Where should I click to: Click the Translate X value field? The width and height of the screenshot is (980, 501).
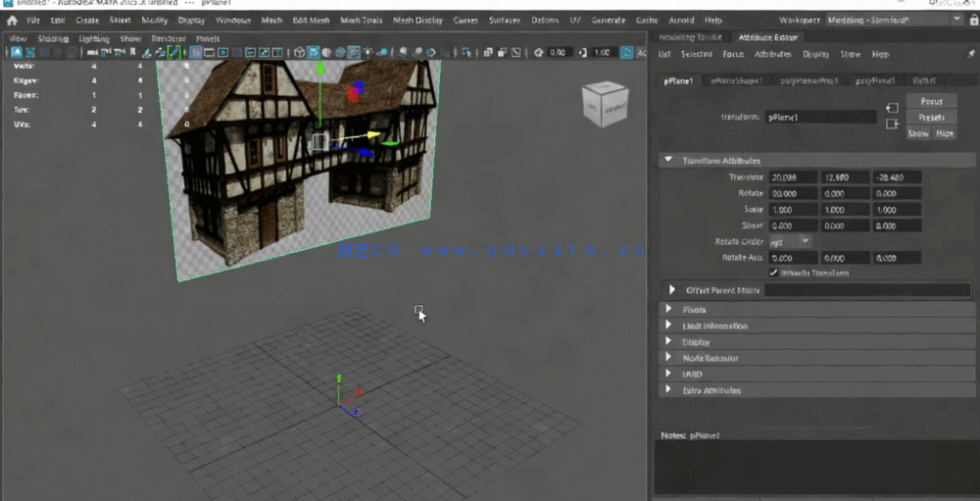[x=793, y=177]
